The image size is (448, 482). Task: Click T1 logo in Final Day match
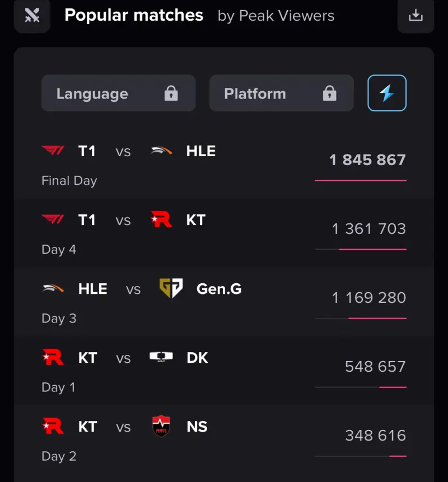pyautogui.click(x=53, y=151)
